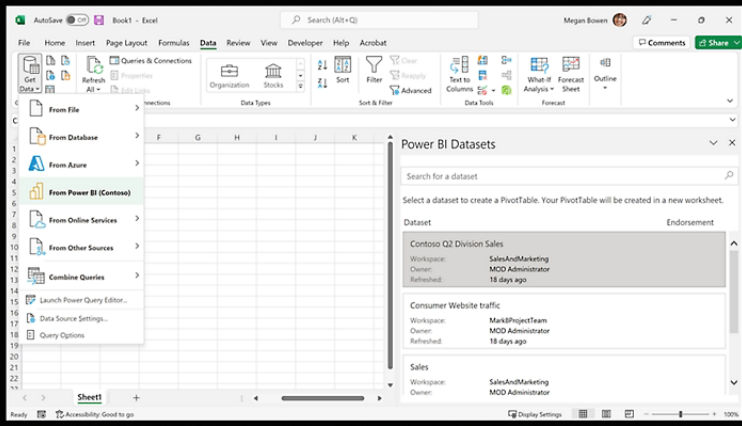Select the Sales dataset card

[x=564, y=375]
